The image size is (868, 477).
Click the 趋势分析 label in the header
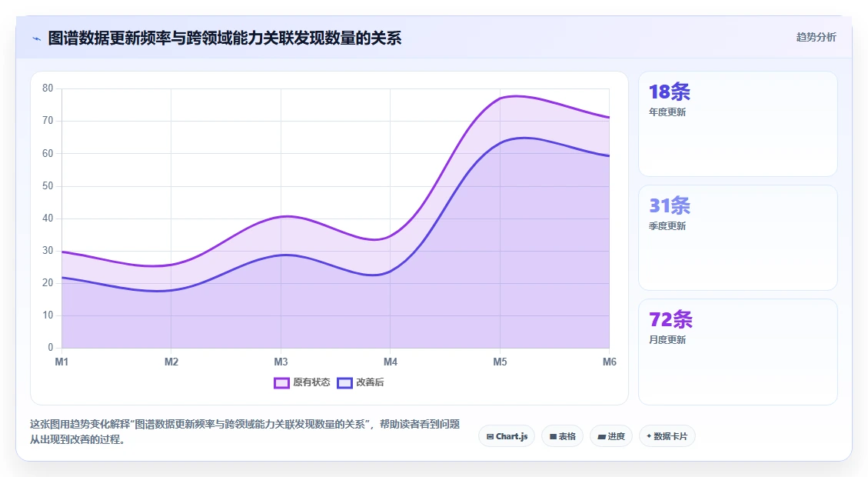[x=816, y=37]
